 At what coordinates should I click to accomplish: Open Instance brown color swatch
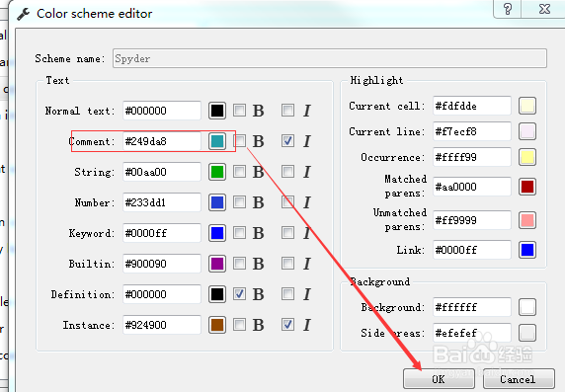pyautogui.click(x=217, y=325)
